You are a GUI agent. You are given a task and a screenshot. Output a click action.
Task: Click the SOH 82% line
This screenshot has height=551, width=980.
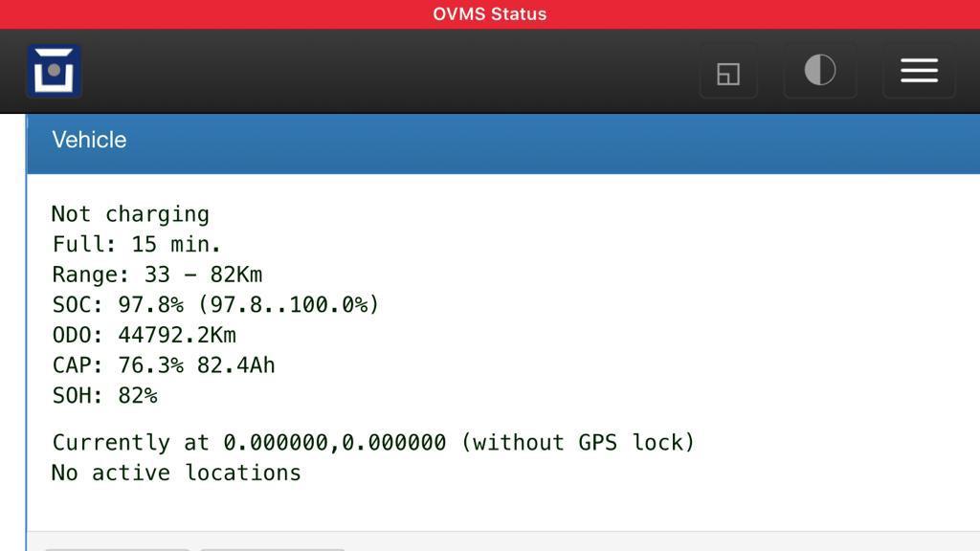[x=104, y=395]
